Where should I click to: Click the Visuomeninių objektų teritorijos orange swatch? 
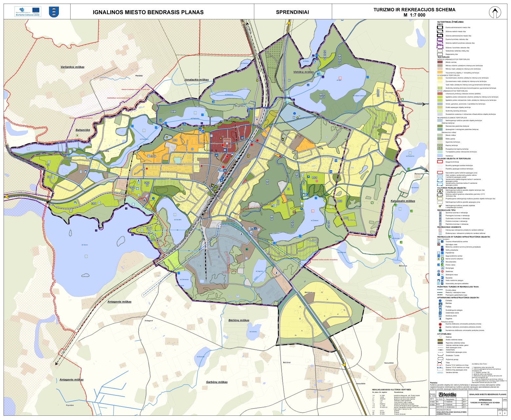[440, 73]
